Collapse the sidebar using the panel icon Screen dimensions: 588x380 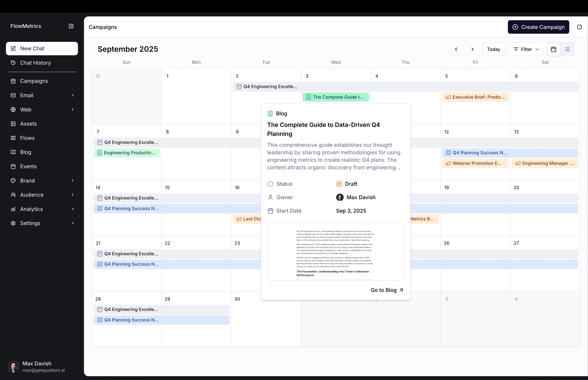coord(71,26)
